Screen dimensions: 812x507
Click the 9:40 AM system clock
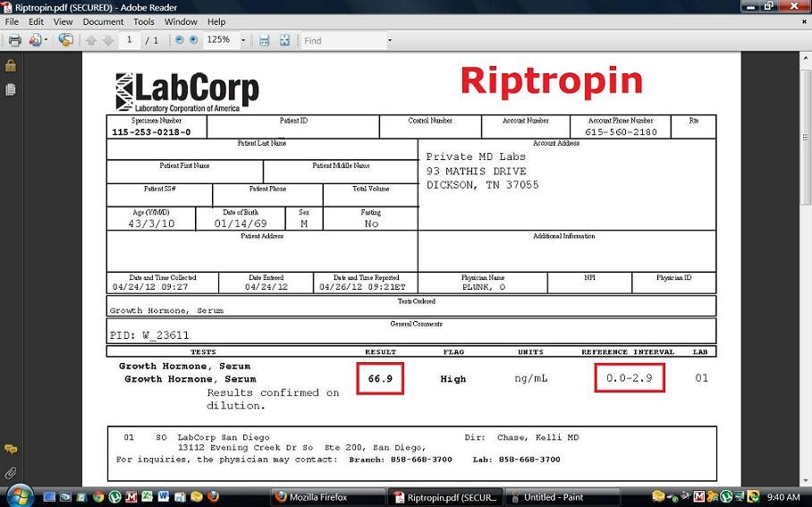pyautogui.click(x=783, y=497)
